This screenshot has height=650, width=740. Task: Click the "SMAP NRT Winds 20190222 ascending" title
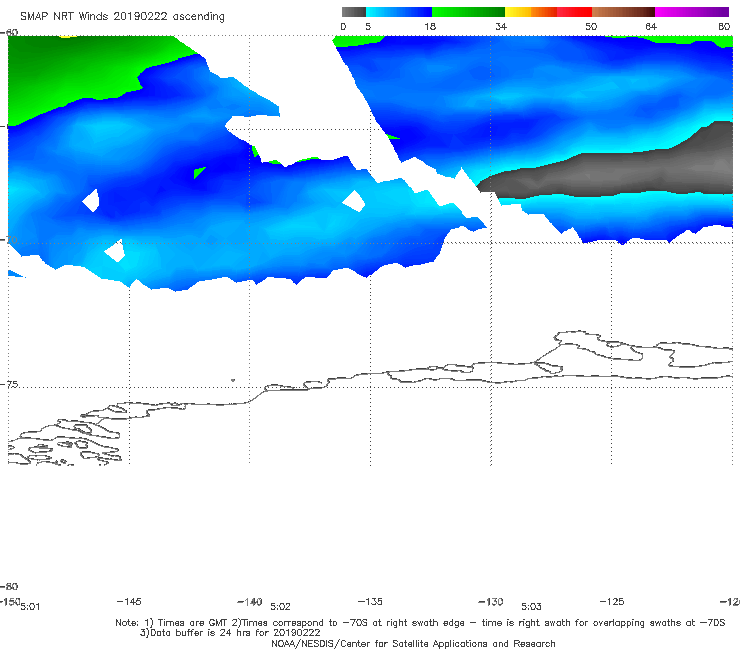(x=122, y=16)
